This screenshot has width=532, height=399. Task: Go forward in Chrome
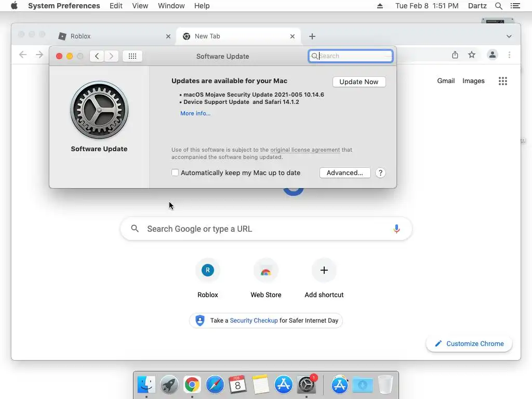(39, 55)
